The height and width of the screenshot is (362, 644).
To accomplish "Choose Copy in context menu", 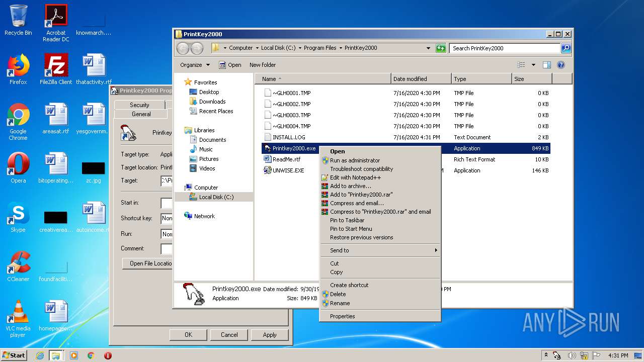I will click(x=380, y=272).
